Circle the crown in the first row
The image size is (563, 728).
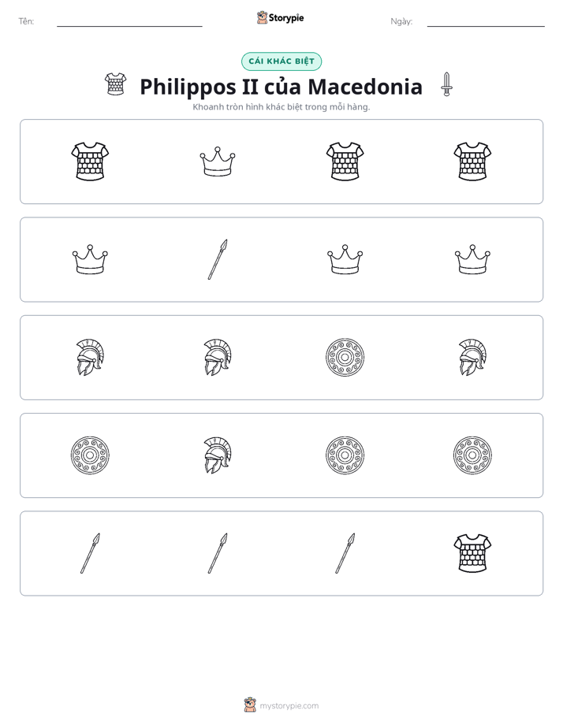coord(218,162)
